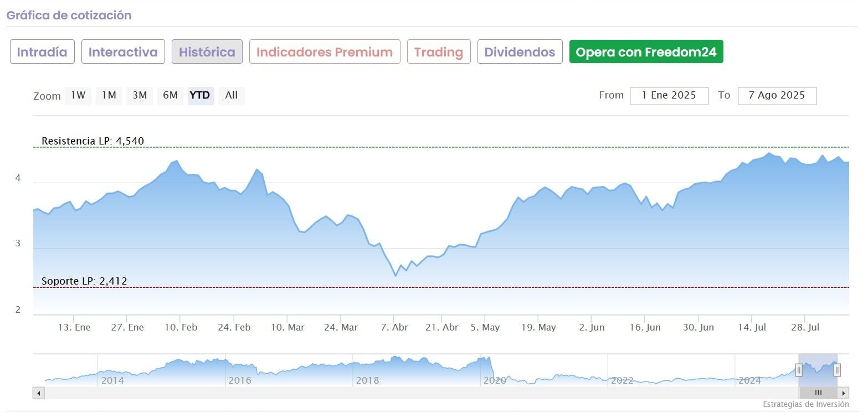Select the 1M zoom range

pos(109,95)
